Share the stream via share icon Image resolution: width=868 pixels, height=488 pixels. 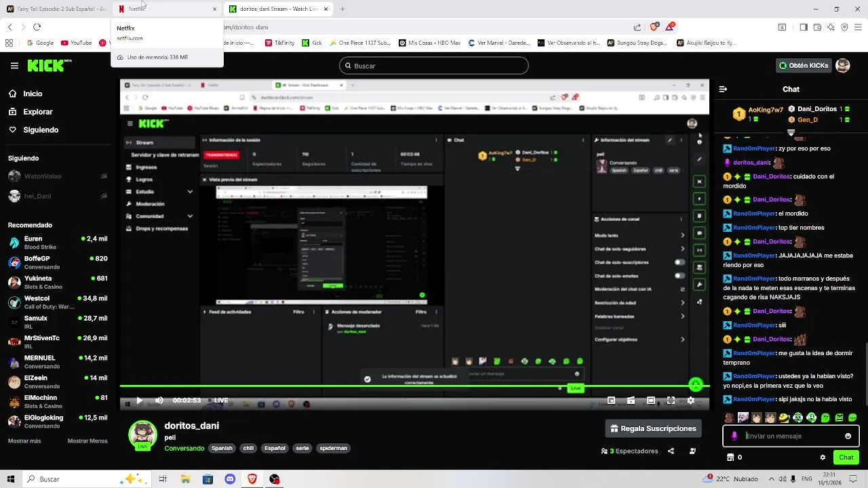(x=671, y=451)
